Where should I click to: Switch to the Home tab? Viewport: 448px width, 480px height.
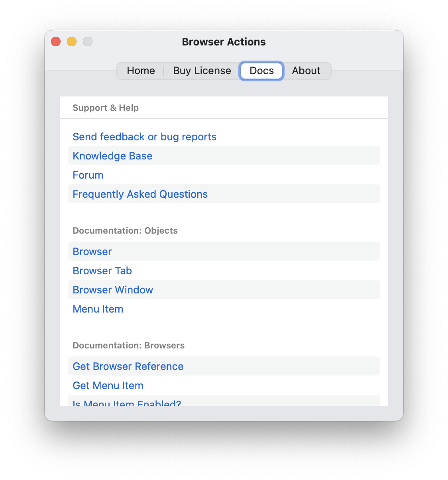click(x=141, y=71)
